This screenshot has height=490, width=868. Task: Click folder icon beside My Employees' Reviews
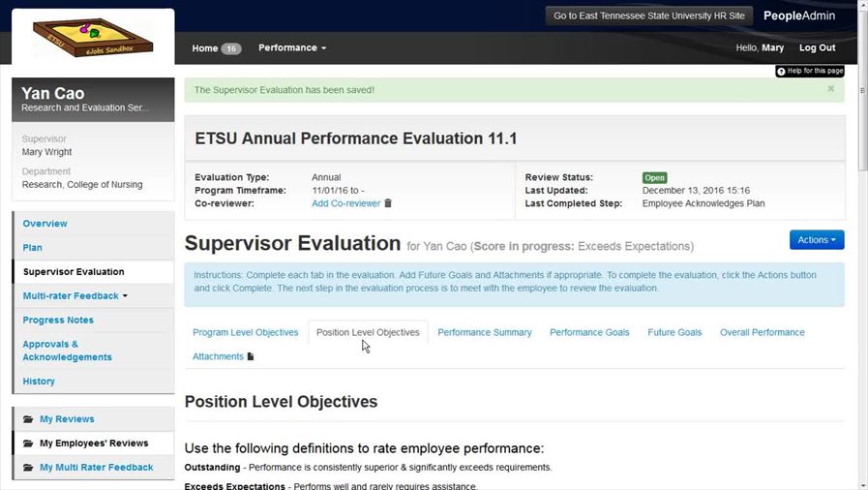pyautogui.click(x=28, y=444)
